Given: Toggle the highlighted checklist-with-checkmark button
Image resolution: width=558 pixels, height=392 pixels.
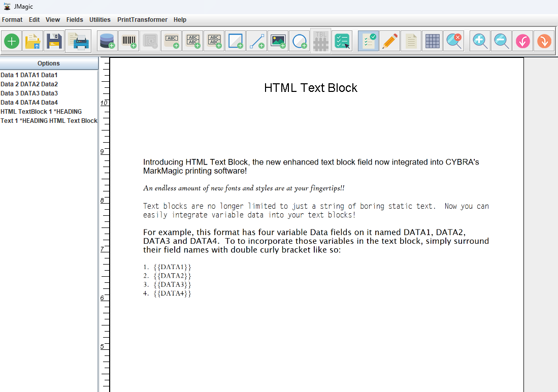Looking at the screenshot, I should pos(368,41).
